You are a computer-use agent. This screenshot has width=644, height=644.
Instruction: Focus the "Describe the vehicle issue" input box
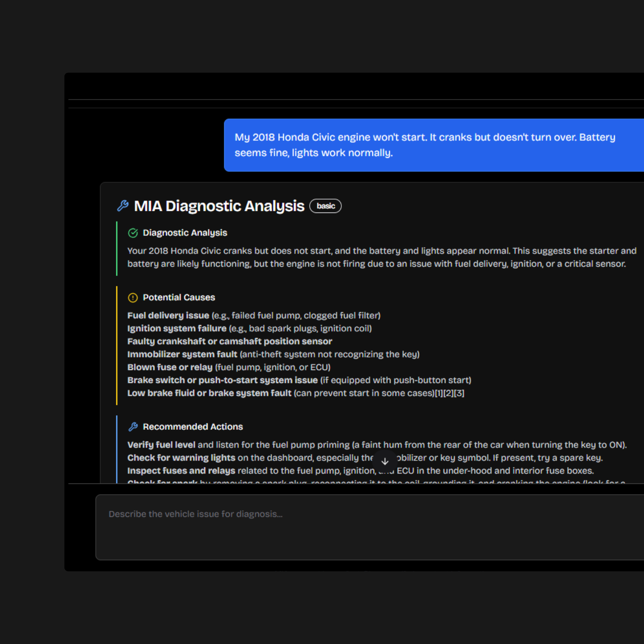(369, 527)
